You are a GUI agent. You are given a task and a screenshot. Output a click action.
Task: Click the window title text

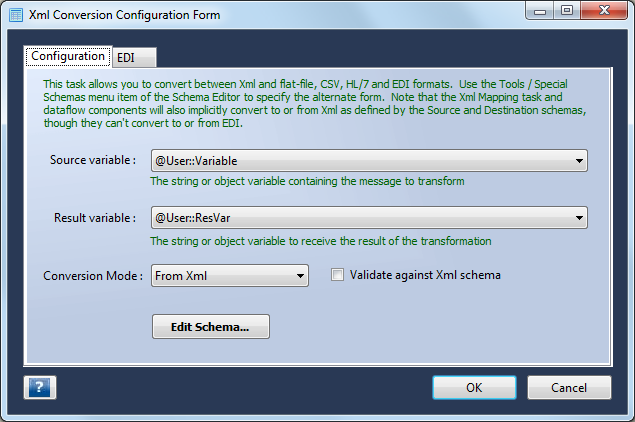tap(124, 15)
